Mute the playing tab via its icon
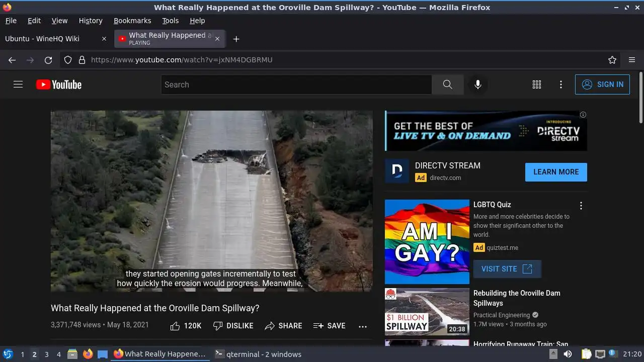The image size is (644, 362). [x=122, y=39]
